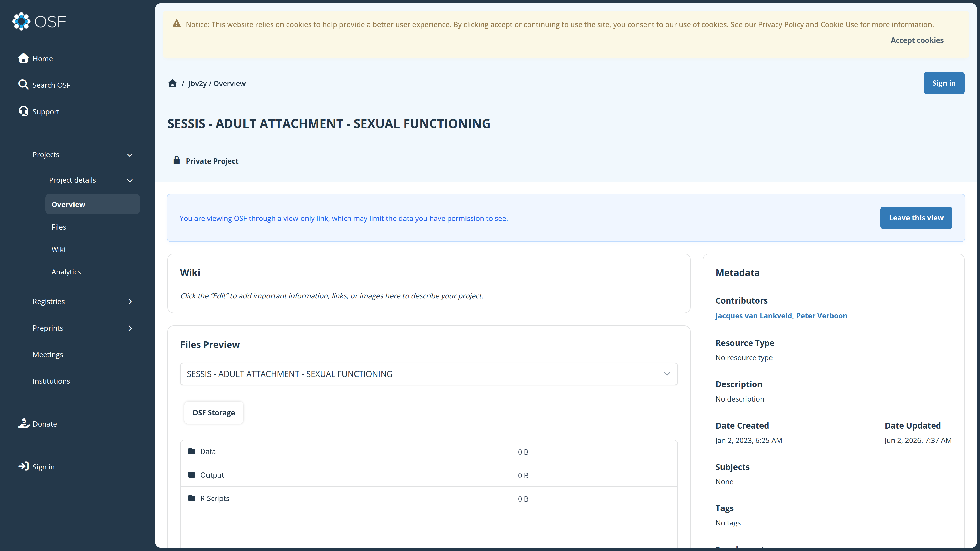Open contributor Jacques van Lankveld
This screenshot has height=551, width=980.
pyautogui.click(x=754, y=316)
